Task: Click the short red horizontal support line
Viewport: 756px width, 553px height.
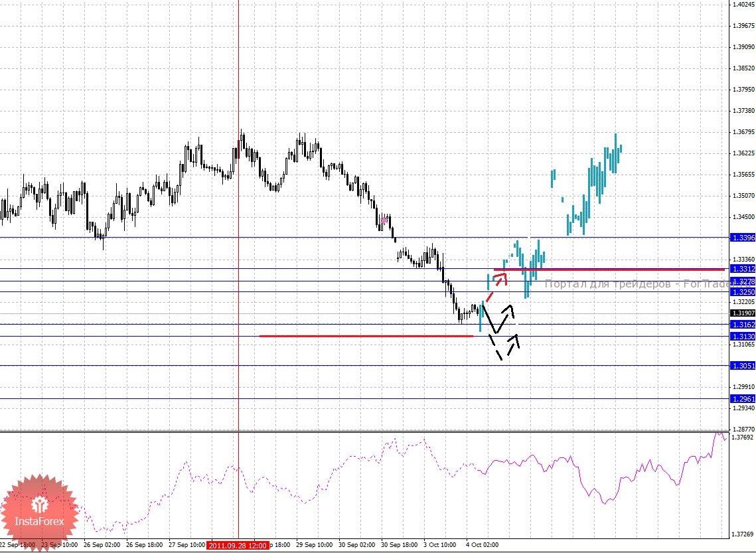Action: pos(366,336)
